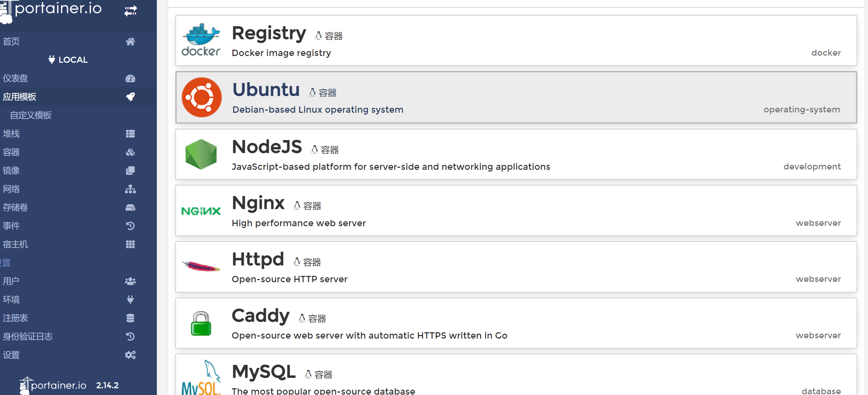Image resolution: width=868 pixels, height=395 pixels.
Task: Go to 存储卷 in the sidebar
Action: (15, 207)
